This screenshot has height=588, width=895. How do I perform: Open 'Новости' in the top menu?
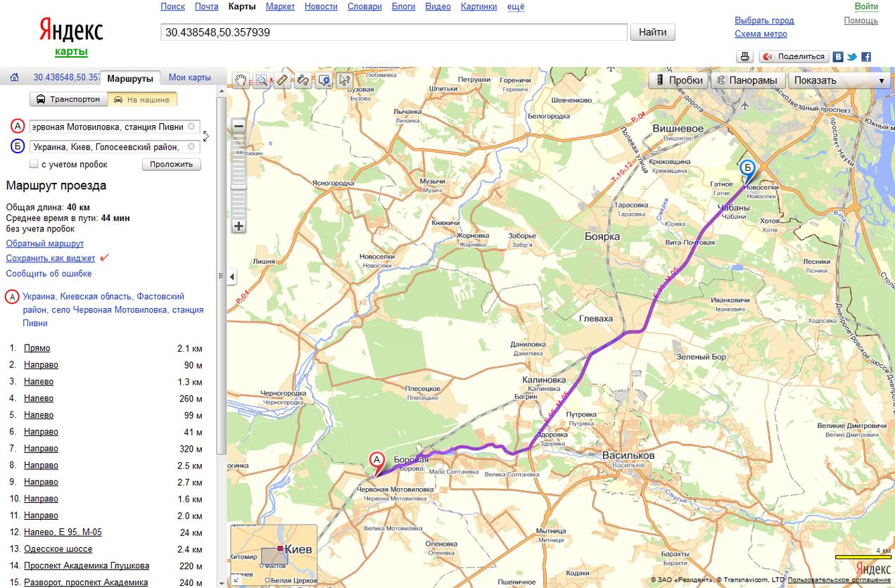tap(321, 6)
